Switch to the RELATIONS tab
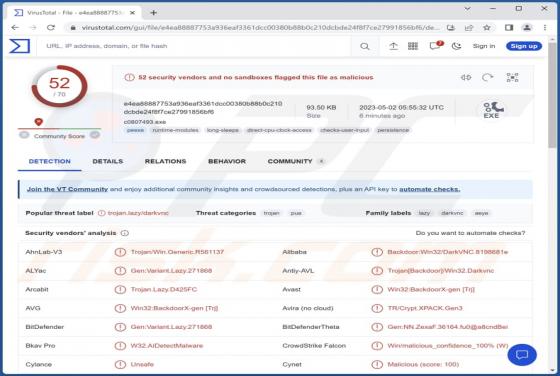Screen dimensions: 560x376 [x=165, y=161]
